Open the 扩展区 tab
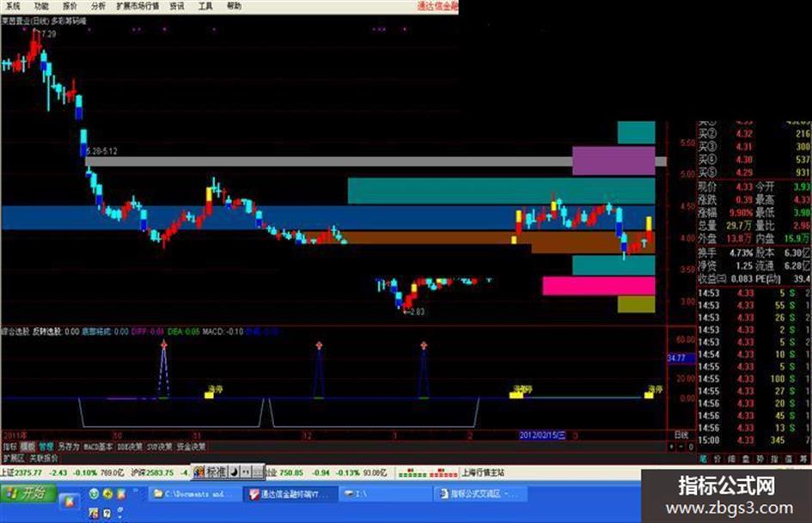Viewport: 812px width, 523px height. point(14,459)
